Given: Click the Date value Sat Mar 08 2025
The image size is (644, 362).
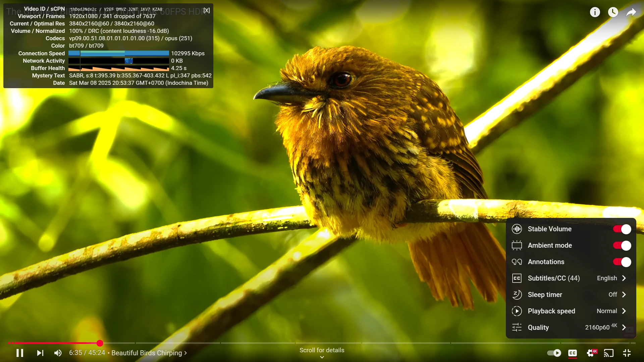Looking at the screenshot, I should click(139, 83).
